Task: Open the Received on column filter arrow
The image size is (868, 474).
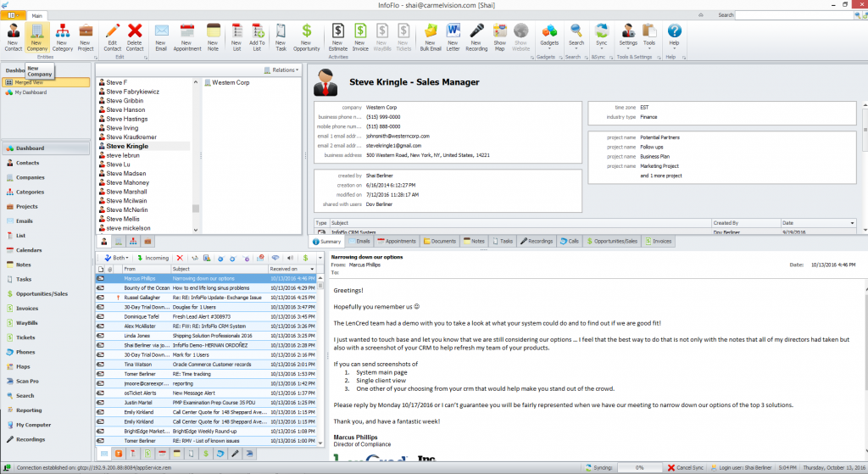Action: point(312,269)
